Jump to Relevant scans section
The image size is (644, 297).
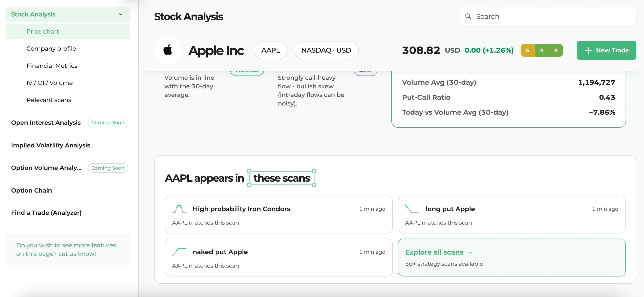49,100
